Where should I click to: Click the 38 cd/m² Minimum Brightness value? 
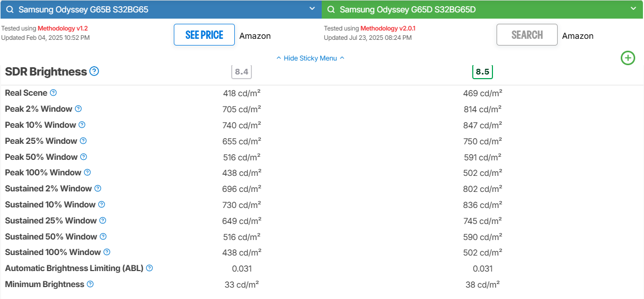click(x=483, y=285)
